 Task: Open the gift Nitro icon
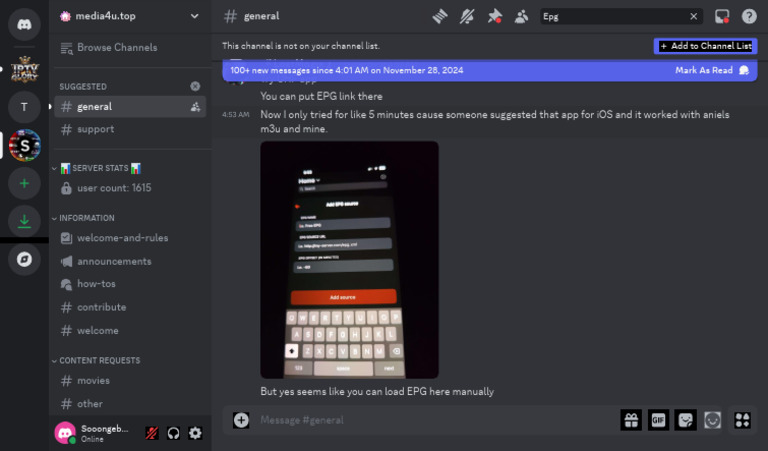pos(631,420)
